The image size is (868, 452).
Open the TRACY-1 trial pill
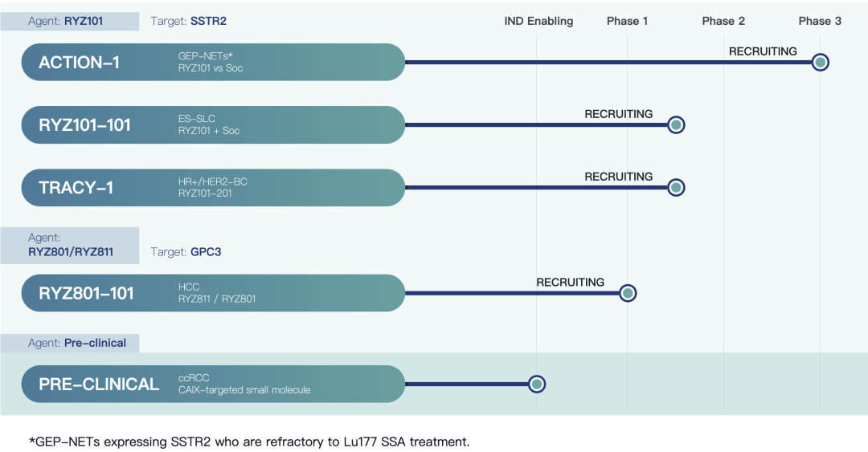(213, 187)
